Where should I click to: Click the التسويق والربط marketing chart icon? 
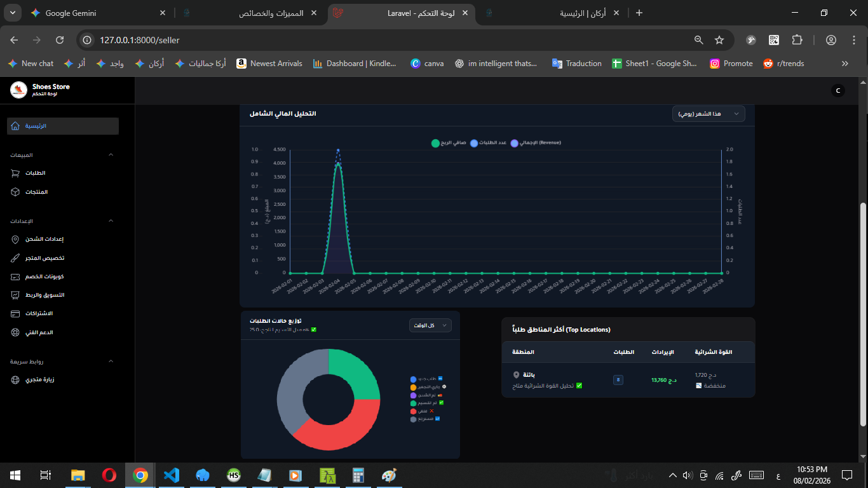15,295
